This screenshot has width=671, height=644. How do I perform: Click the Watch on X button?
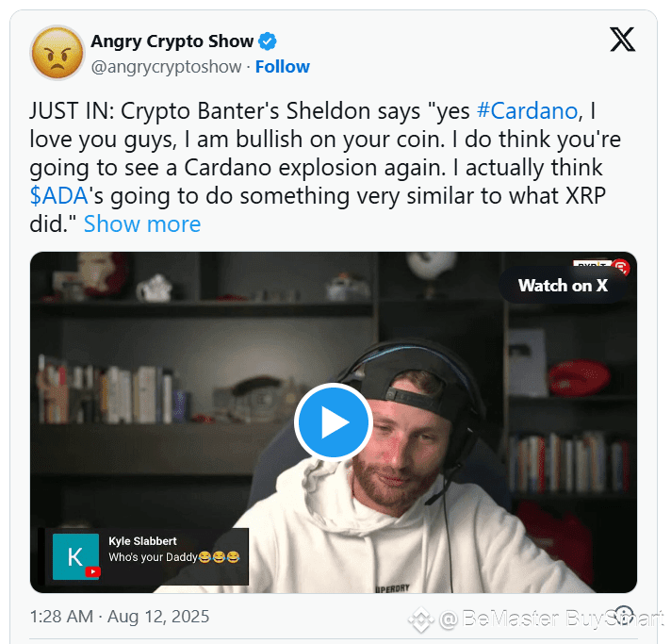coord(563,285)
